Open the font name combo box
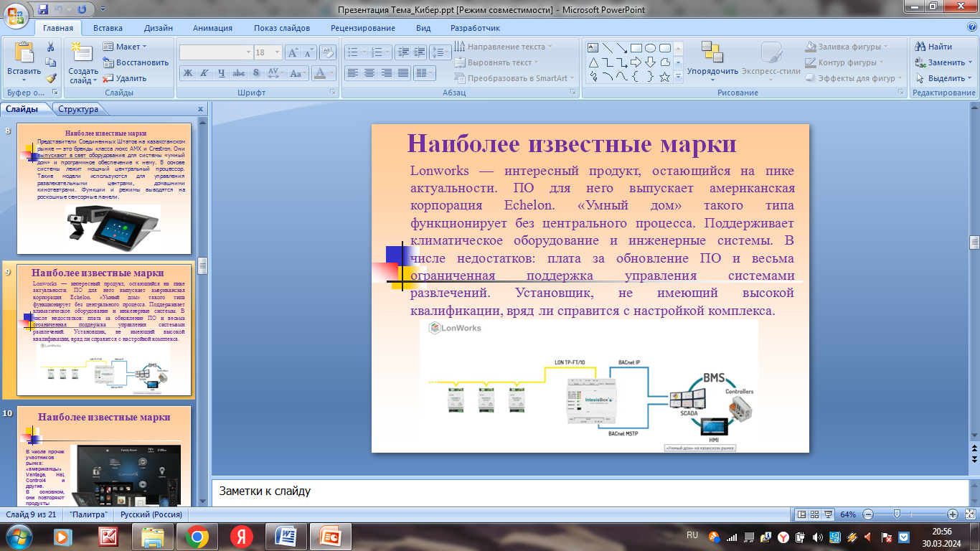Viewport: 980px width, 551px height. coord(215,52)
